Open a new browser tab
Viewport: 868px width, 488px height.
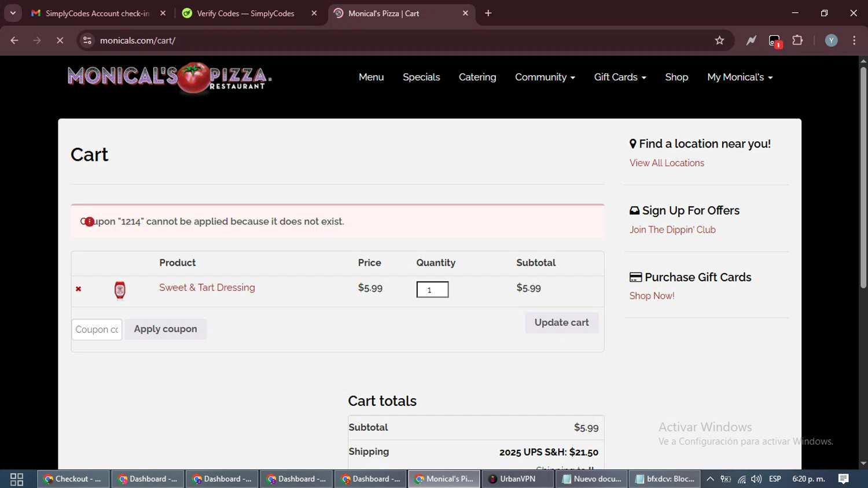[x=488, y=13]
